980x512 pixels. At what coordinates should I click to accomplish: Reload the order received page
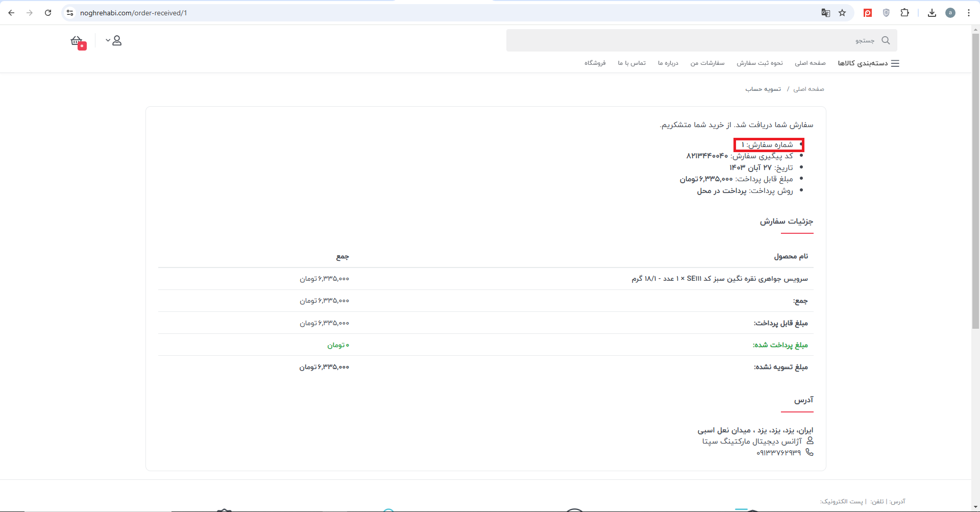(x=48, y=13)
